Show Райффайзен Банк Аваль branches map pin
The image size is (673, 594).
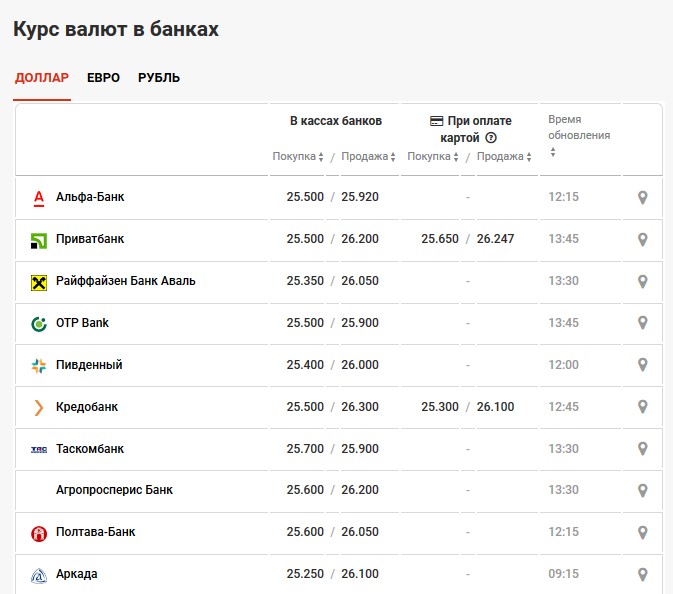pos(642,282)
